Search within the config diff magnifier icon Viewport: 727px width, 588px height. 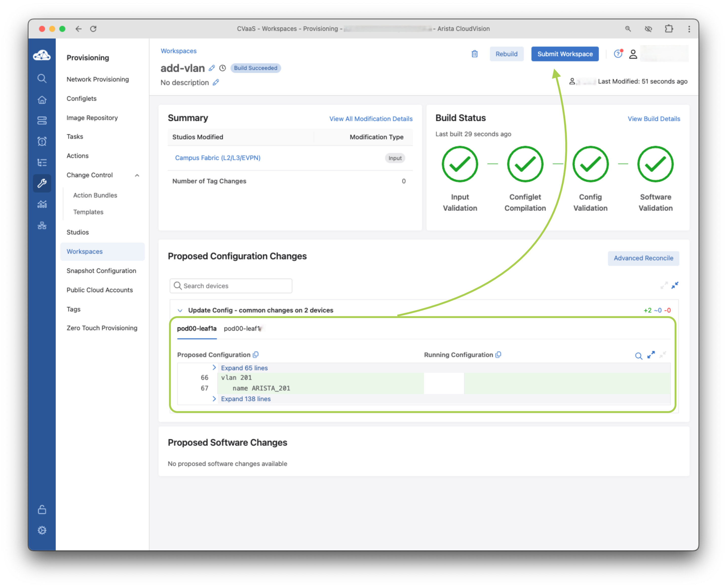point(638,356)
